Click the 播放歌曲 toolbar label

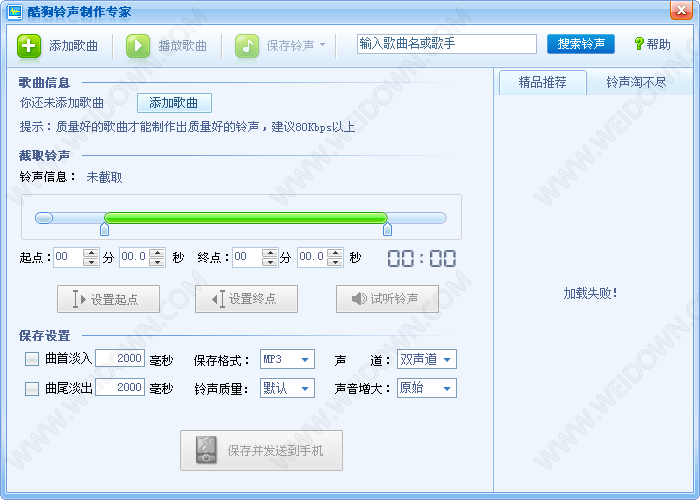183,46
